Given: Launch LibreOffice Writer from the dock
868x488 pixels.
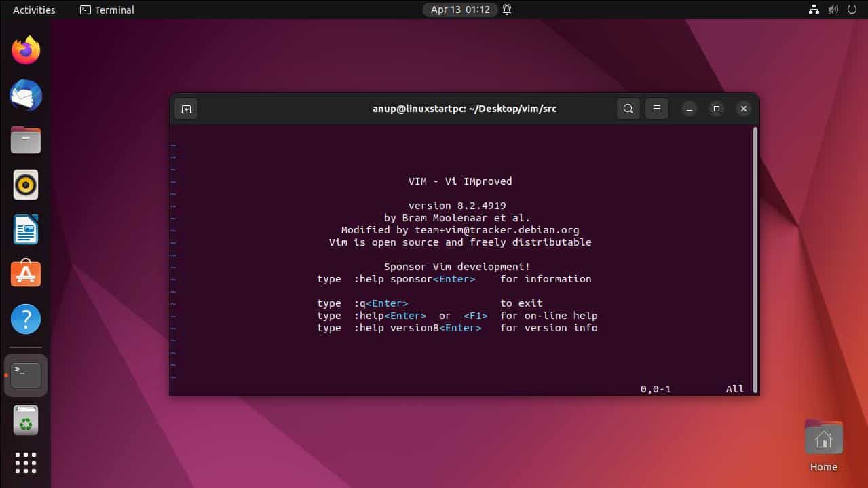Looking at the screenshot, I should (26, 229).
